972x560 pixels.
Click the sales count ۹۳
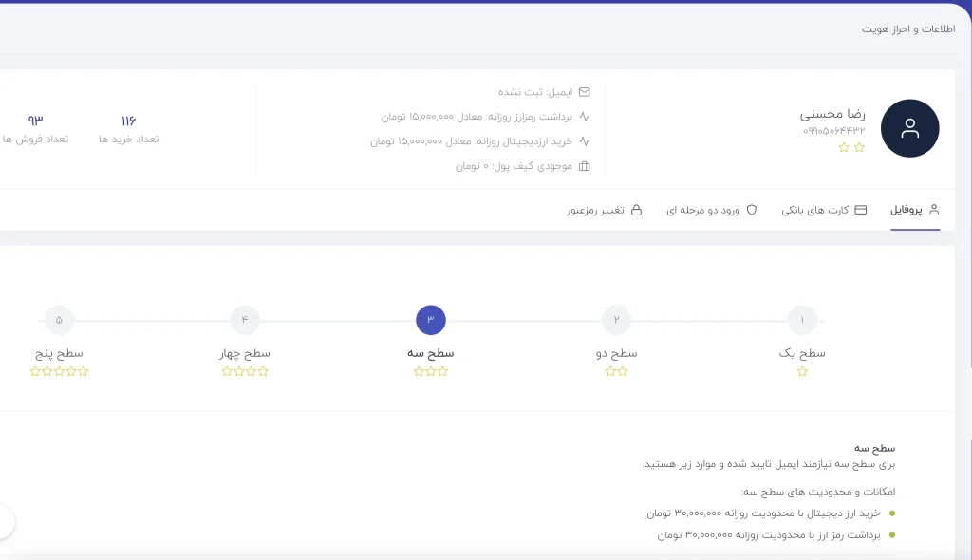pos(35,120)
